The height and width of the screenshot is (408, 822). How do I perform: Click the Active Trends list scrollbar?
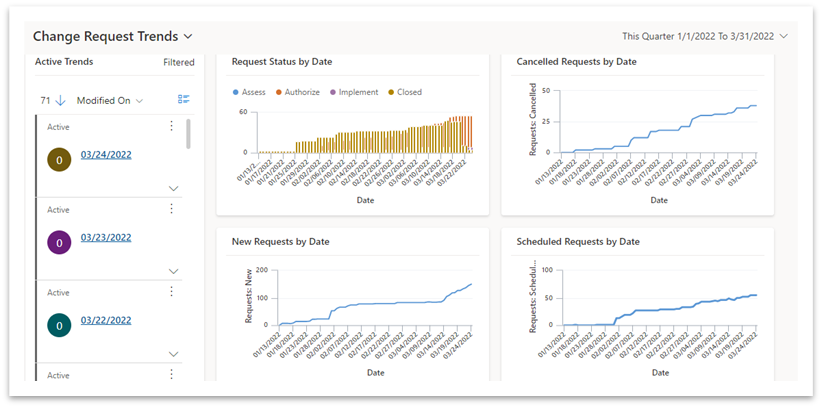(188, 134)
